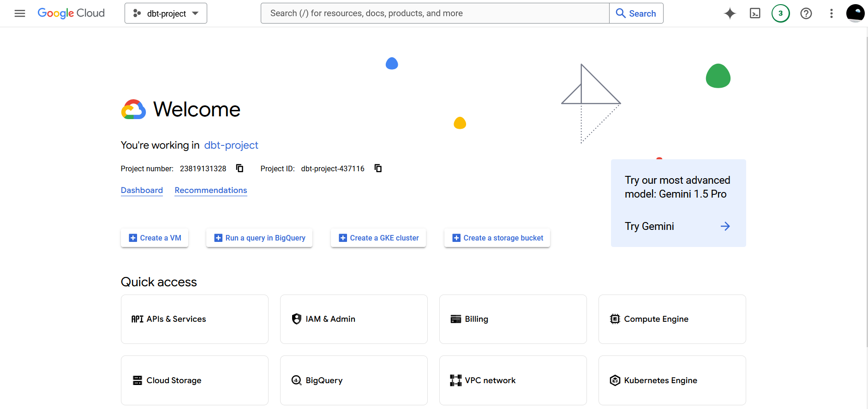This screenshot has width=868, height=409.
Task: Copy the project number to clipboard
Action: 240,168
